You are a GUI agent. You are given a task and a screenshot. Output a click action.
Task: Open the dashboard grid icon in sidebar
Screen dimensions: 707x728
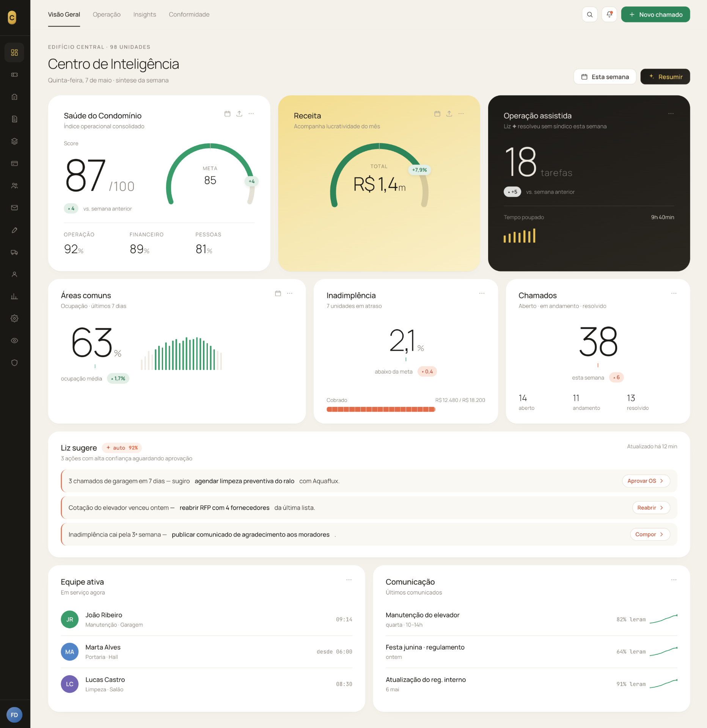pyautogui.click(x=14, y=52)
